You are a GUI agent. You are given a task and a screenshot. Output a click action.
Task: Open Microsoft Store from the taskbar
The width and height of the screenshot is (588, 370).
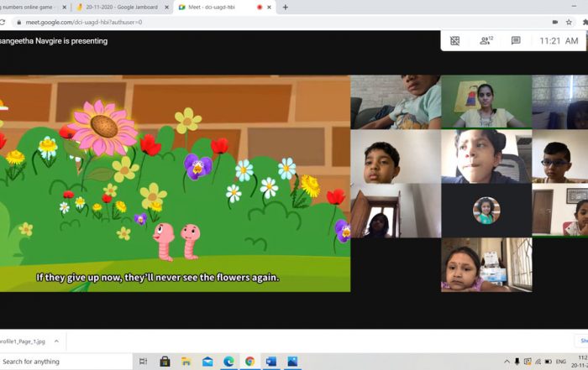tap(165, 362)
